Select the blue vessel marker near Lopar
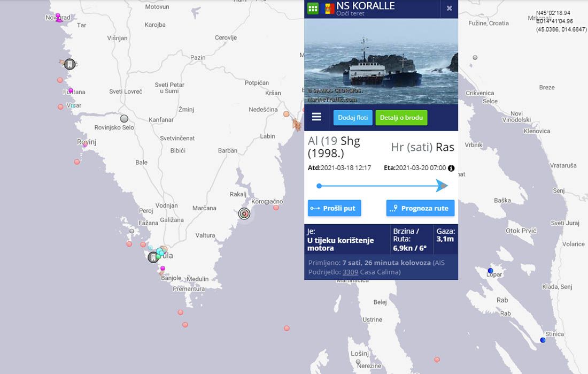The image size is (588, 374). tap(490, 271)
